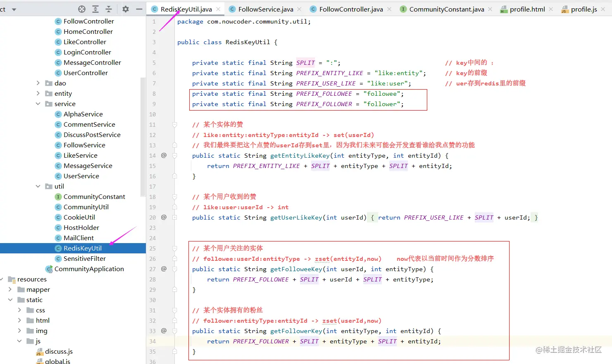Click the PREFIX_FOLLOWEE constant on line 8
The image size is (612, 364).
pos(324,94)
